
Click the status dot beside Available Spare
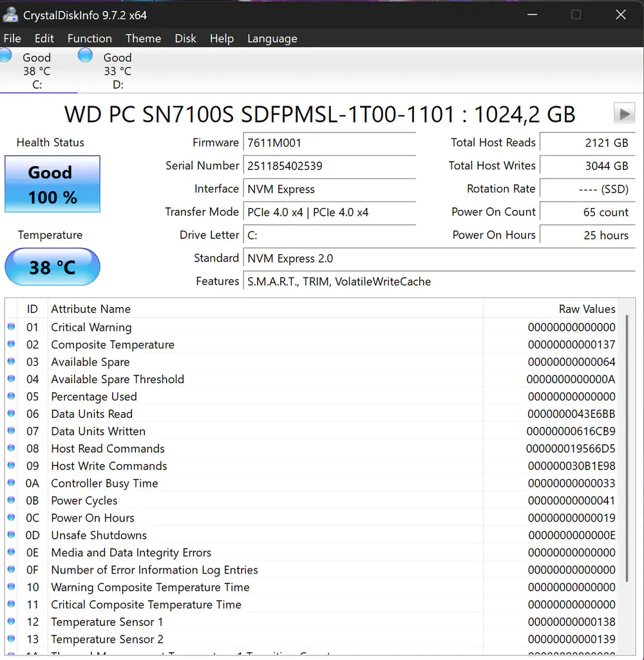(x=11, y=362)
